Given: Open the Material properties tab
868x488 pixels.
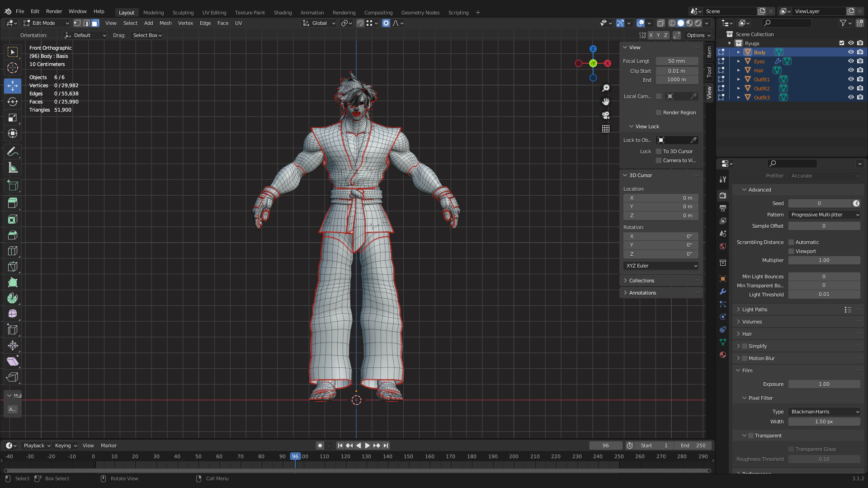Looking at the screenshot, I should (723, 355).
